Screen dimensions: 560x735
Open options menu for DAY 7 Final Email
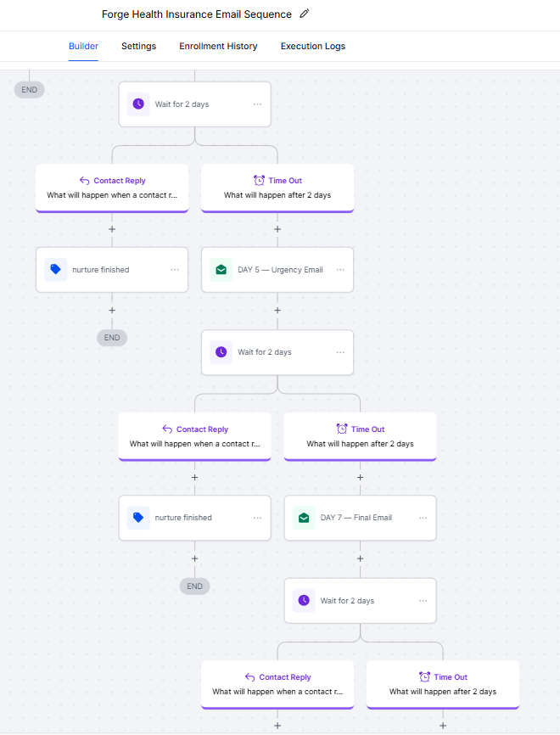coord(423,518)
